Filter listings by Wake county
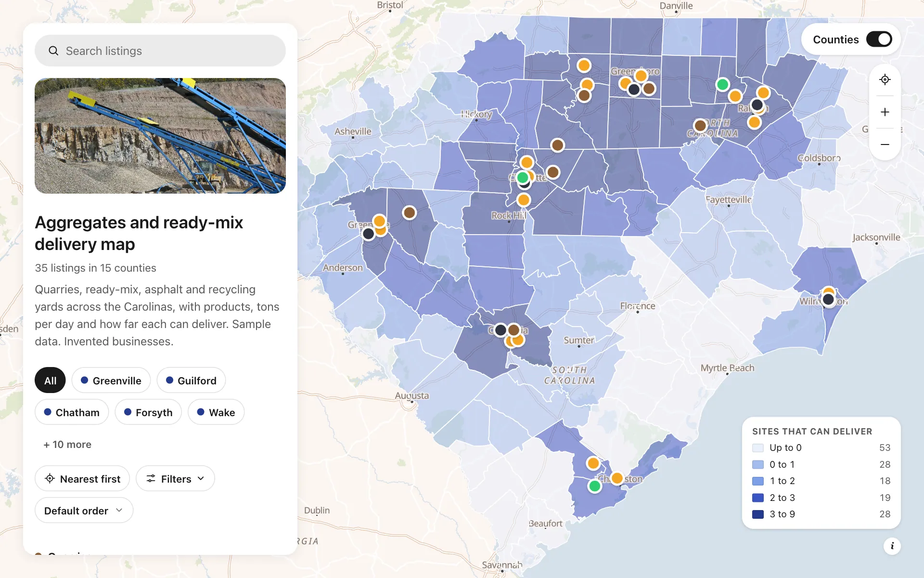Screen dimensions: 924x578 (x=216, y=412)
